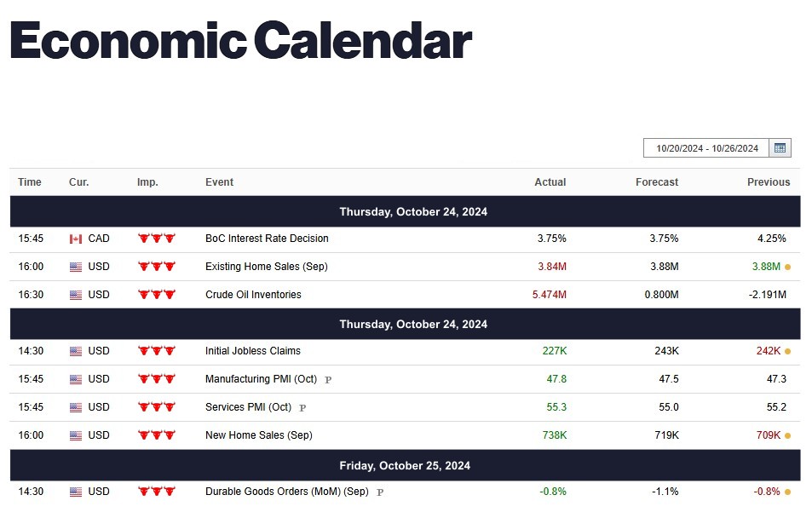This screenshot has width=812, height=518.
Task: Click the revised dot beside Initial Jobless Claims previous
Action: [787, 351]
